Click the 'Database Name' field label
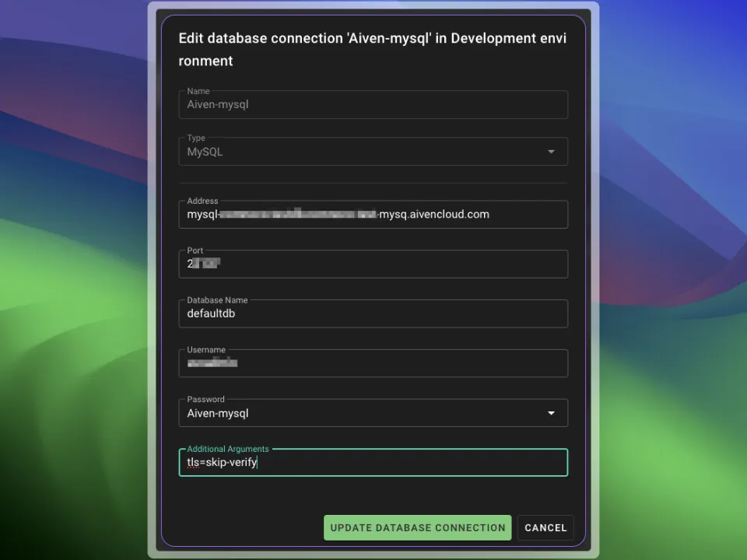Viewport: 747px width, 560px height. click(x=217, y=300)
